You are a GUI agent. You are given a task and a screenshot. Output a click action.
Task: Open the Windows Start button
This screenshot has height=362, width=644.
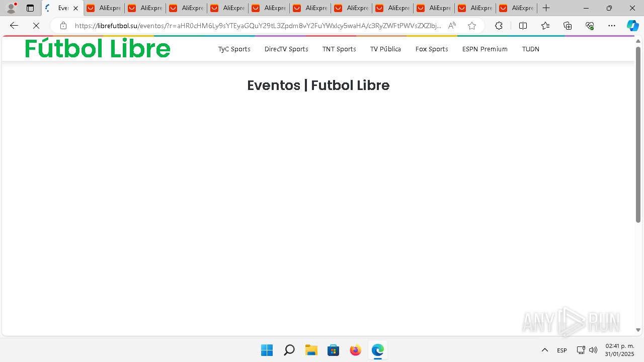[267, 350]
